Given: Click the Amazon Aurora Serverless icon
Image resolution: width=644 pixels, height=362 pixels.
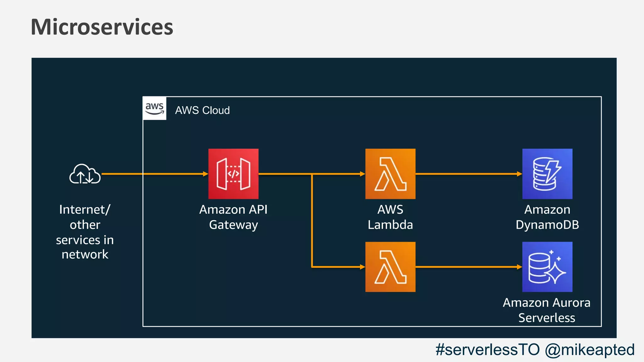Looking at the screenshot, I should click(x=547, y=267).
